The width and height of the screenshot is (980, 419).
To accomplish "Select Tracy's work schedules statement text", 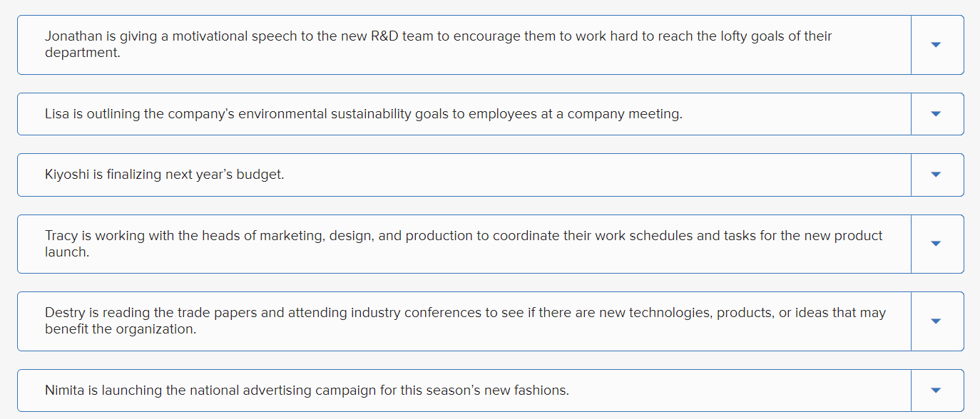I will coord(464,243).
